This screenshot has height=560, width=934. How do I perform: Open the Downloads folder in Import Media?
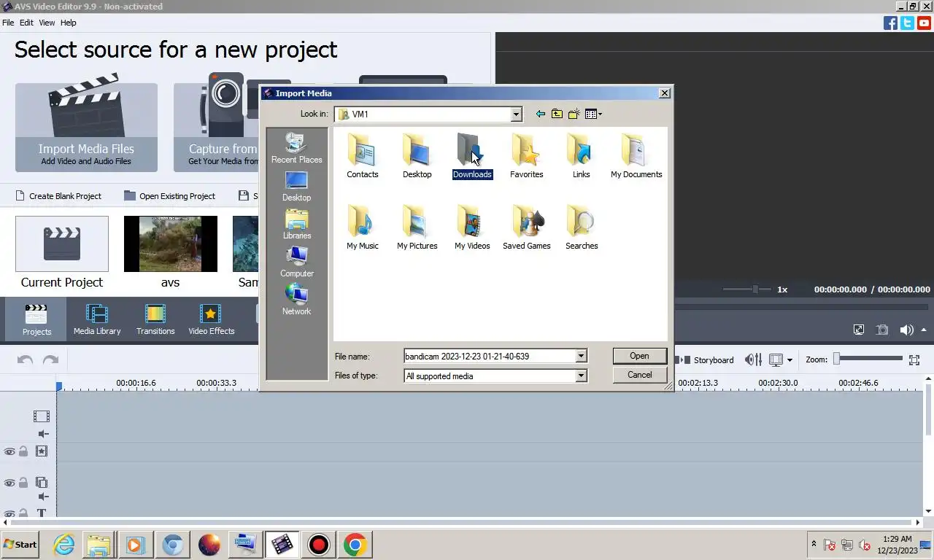[471, 156]
